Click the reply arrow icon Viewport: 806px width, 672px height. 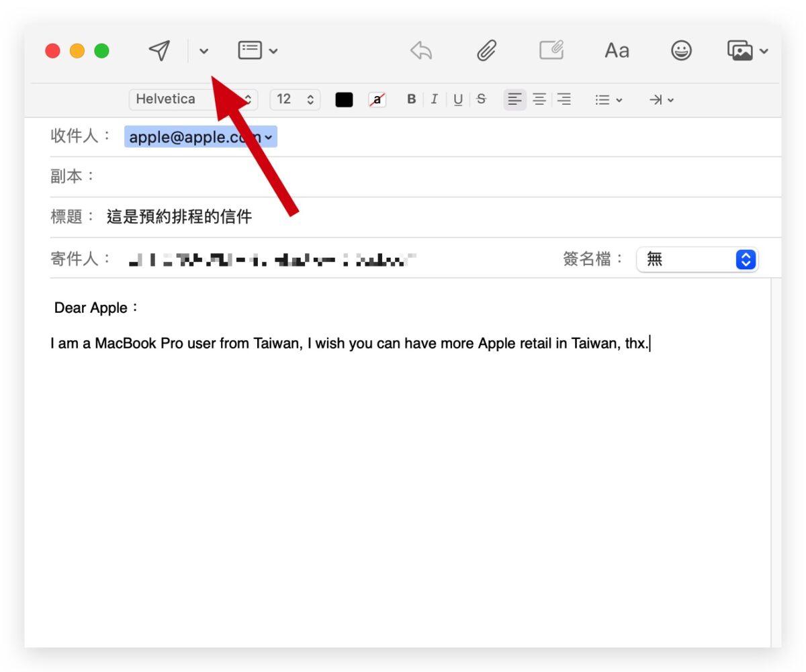[421, 50]
